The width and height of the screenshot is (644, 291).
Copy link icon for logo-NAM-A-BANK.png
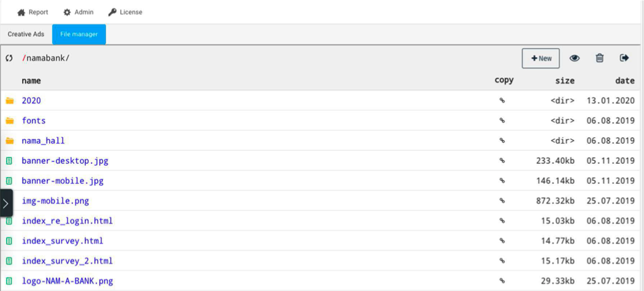coord(502,281)
